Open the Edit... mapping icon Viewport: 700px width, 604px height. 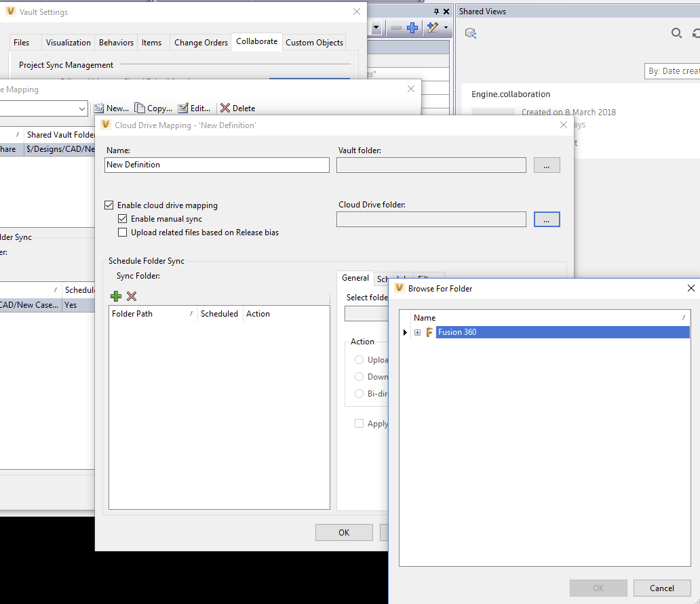(x=195, y=108)
